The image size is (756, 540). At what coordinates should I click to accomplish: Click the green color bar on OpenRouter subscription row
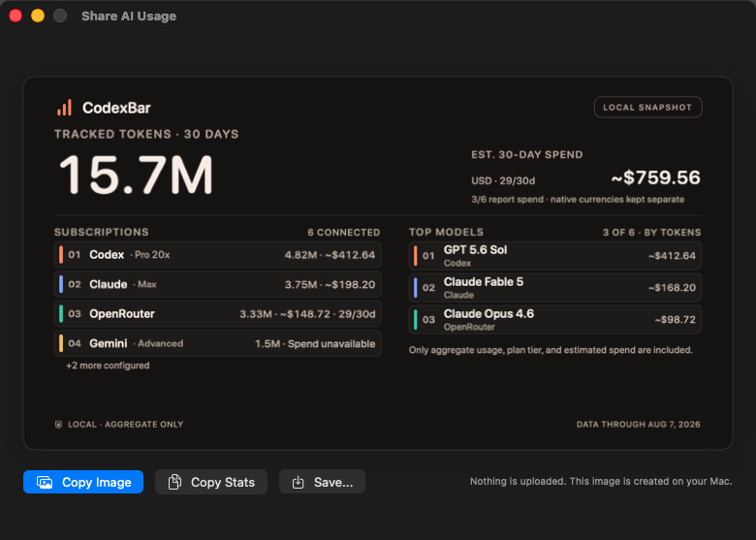point(61,314)
